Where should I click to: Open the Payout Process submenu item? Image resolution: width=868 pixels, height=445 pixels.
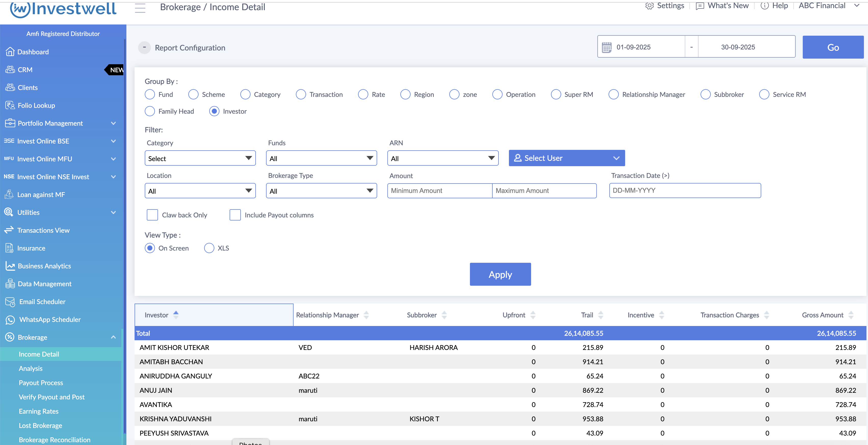coord(41,383)
